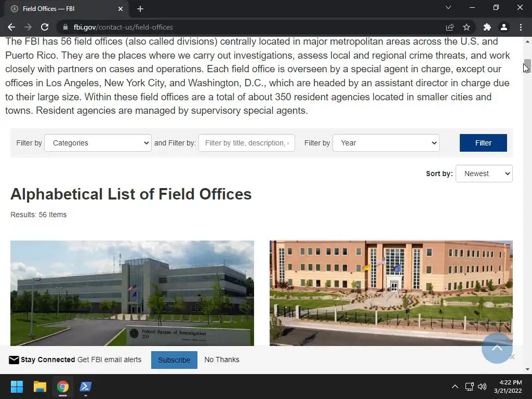Open the gray FBI building photo
The height and width of the screenshot is (399, 532).
pyautogui.click(x=132, y=293)
